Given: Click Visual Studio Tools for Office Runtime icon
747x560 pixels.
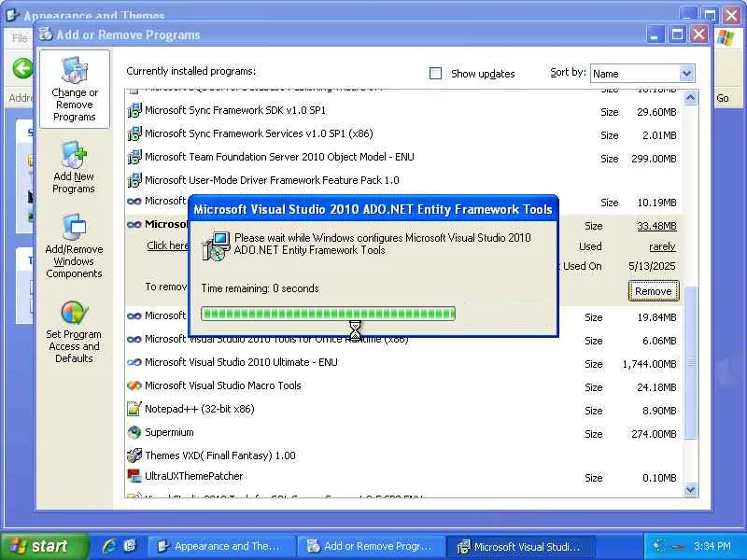Looking at the screenshot, I should coord(134,339).
